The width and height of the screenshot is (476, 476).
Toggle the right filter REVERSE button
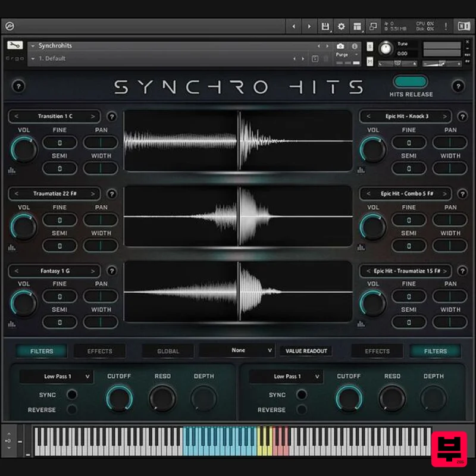(x=302, y=409)
